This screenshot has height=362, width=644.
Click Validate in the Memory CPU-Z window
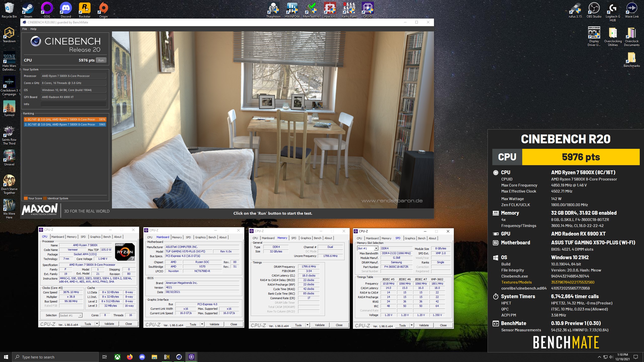(320, 325)
